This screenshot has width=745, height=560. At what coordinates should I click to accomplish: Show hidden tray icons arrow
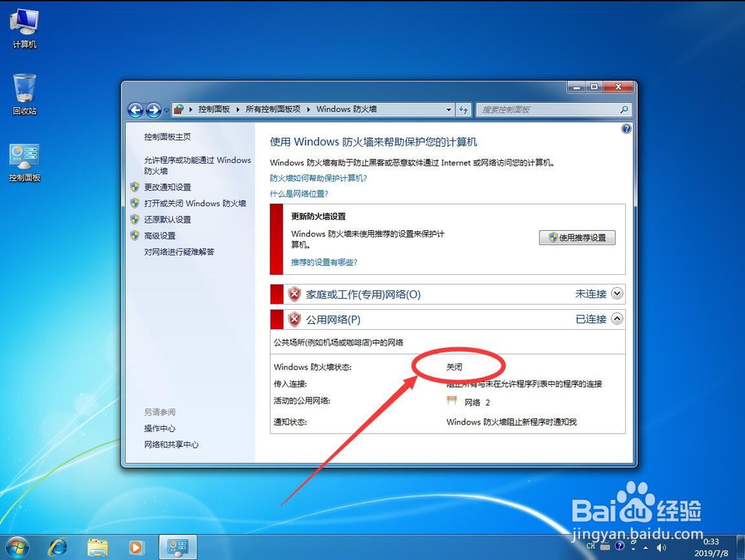[x=646, y=547]
